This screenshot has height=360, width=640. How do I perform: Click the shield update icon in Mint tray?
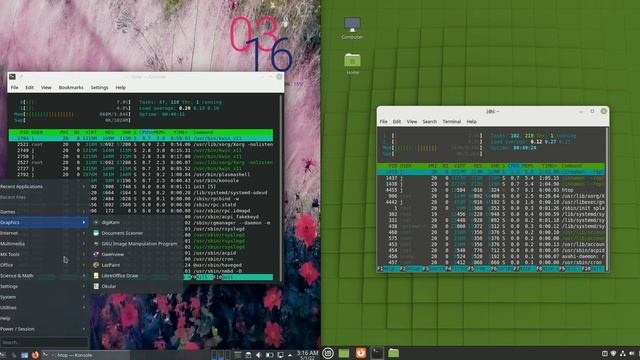click(x=613, y=353)
